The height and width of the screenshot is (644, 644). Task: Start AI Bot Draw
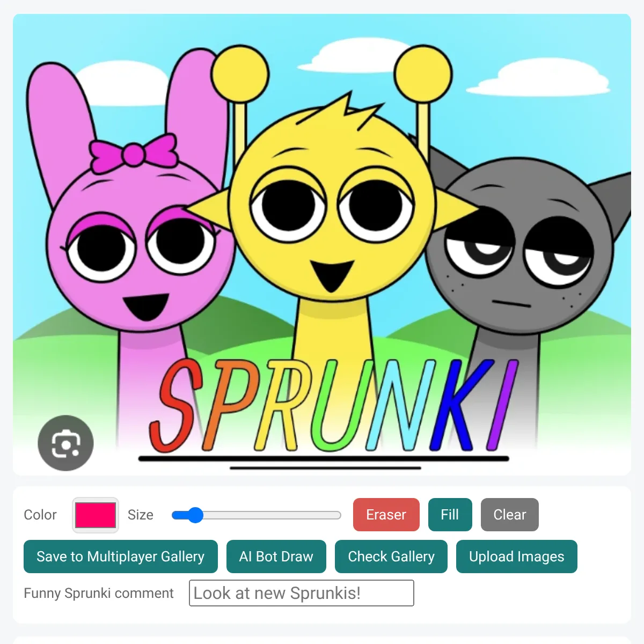point(276,557)
